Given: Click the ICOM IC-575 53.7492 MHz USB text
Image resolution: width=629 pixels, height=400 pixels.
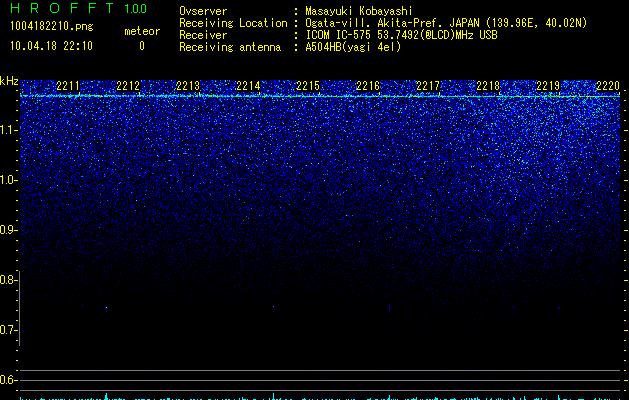Looking at the screenshot, I should tap(401, 35).
